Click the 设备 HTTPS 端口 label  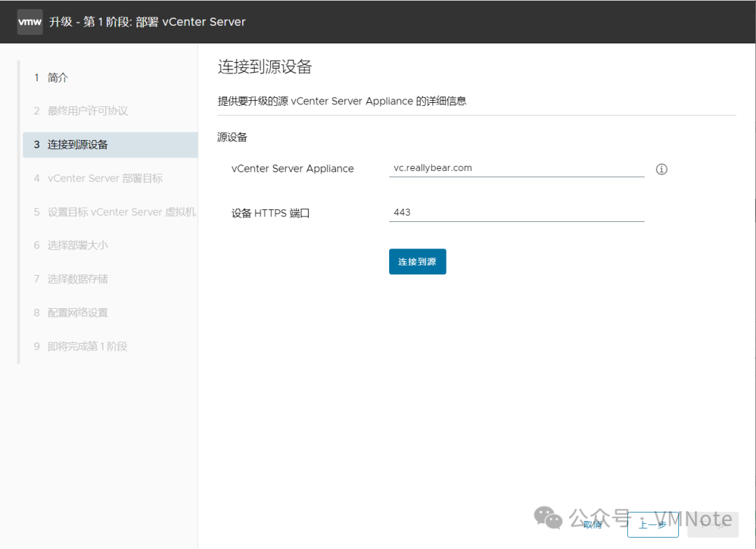pos(270,214)
